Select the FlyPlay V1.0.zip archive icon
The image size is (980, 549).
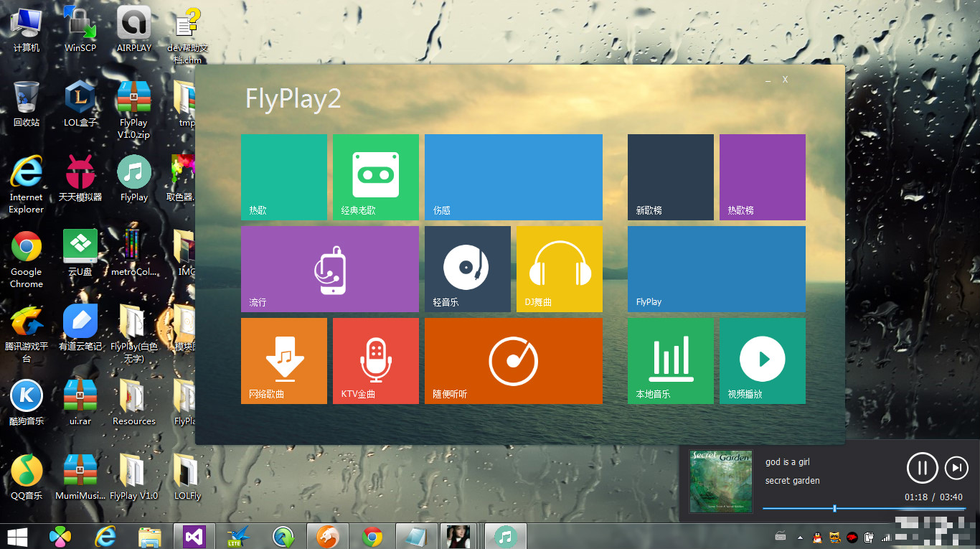134,110
